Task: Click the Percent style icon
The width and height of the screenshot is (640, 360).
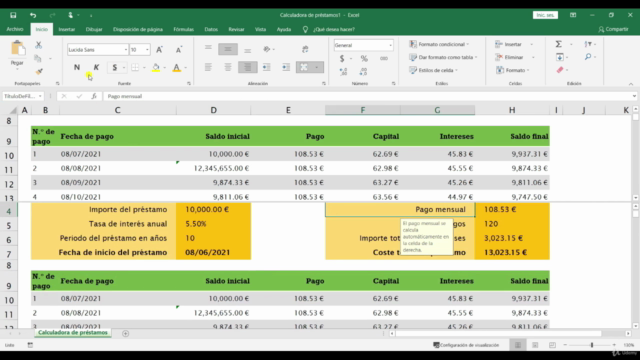Action: coord(364,59)
